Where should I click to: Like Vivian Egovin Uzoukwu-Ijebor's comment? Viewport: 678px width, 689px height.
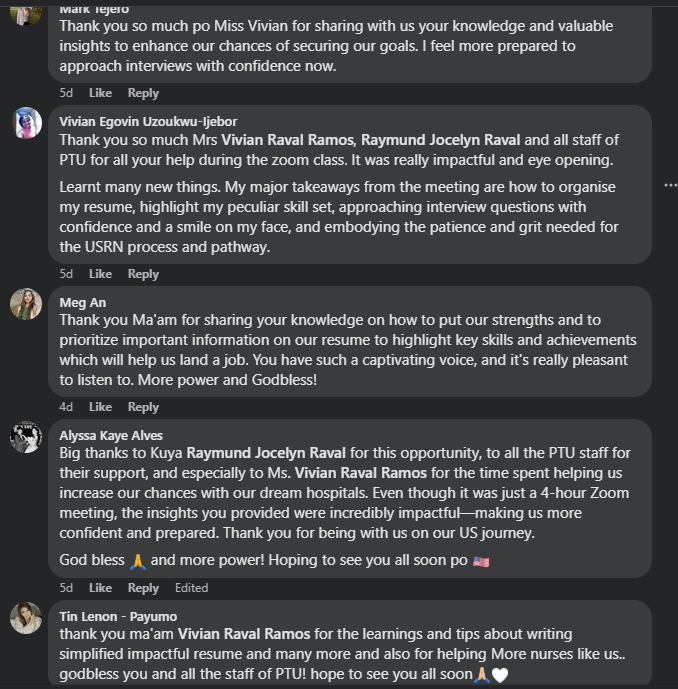pos(100,274)
